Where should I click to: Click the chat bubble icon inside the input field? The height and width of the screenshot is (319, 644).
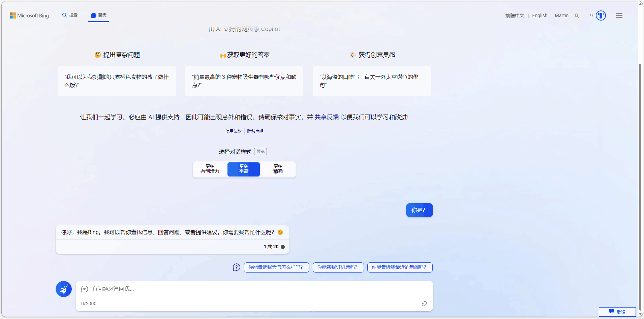coord(84,289)
